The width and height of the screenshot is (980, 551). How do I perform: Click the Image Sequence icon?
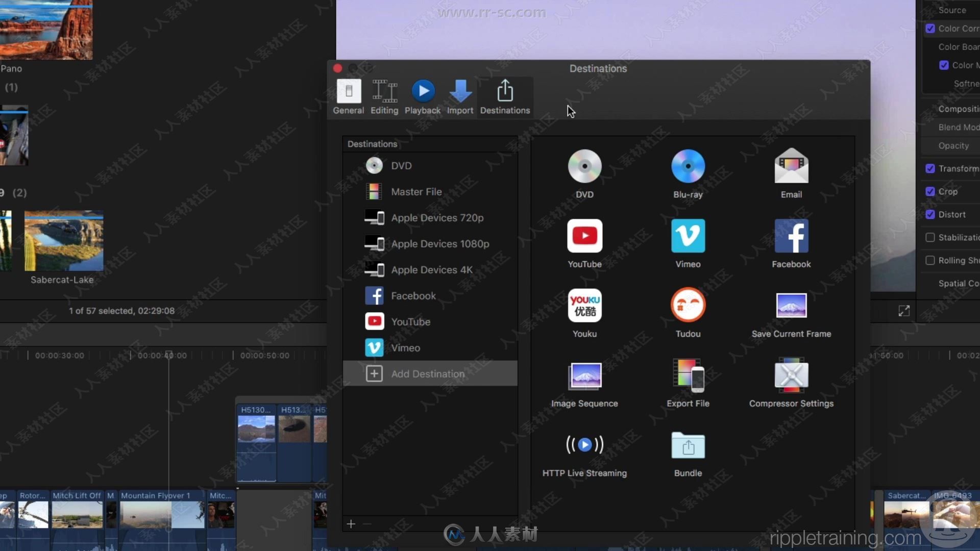pyautogui.click(x=584, y=375)
